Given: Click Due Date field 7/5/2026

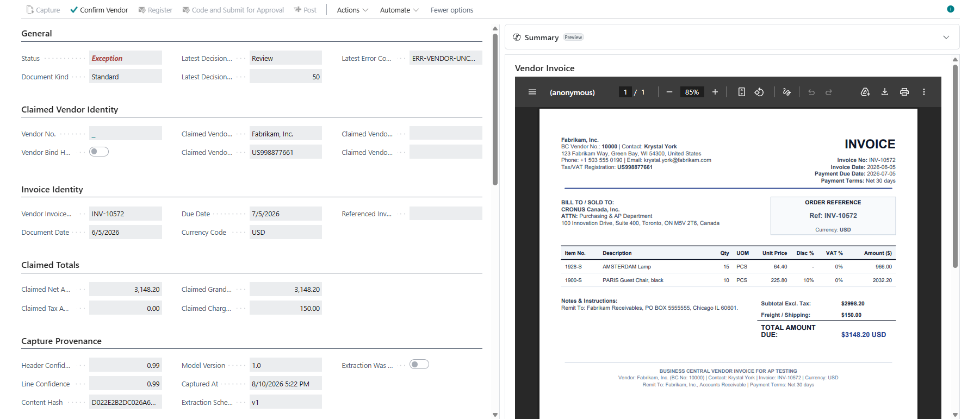Looking at the screenshot, I should (x=286, y=214).
